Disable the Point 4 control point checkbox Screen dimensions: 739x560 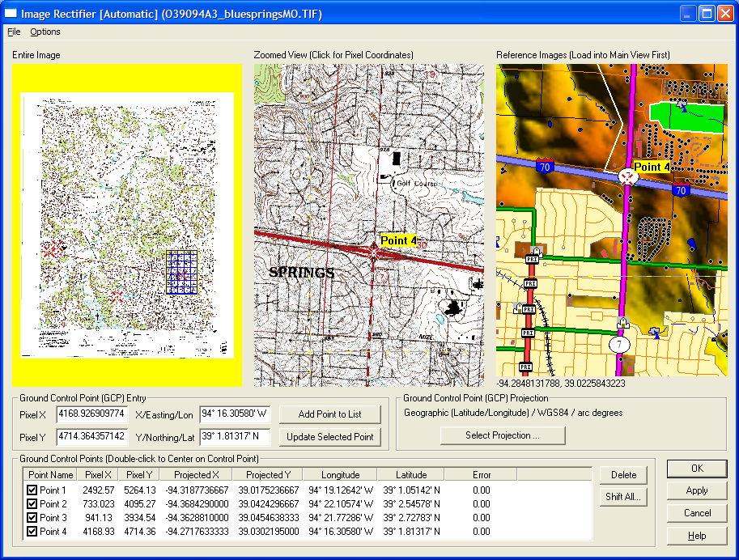(32, 532)
